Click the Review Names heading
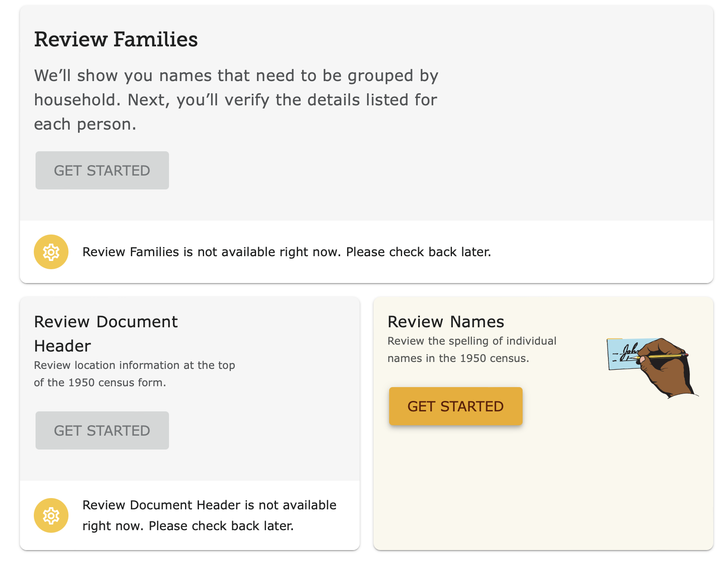Screen dimensions: 728x567 coord(445,322)
